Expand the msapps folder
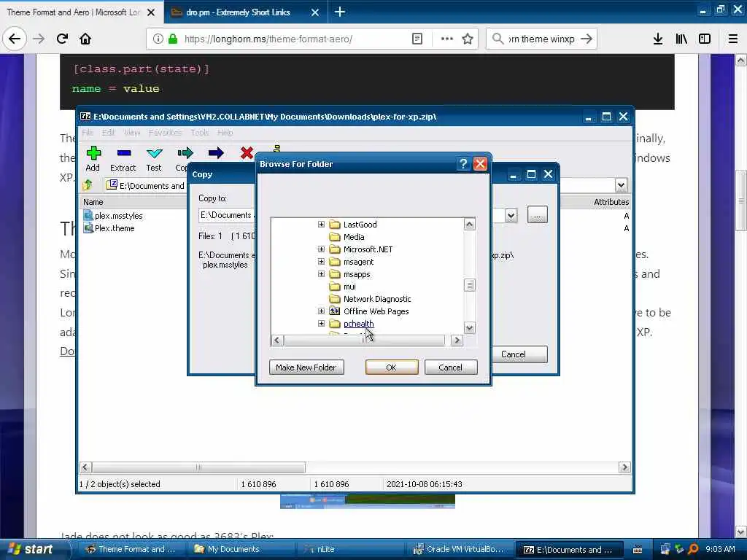The width and height of the screenshot is (747, 560). [x=321, y=274]
